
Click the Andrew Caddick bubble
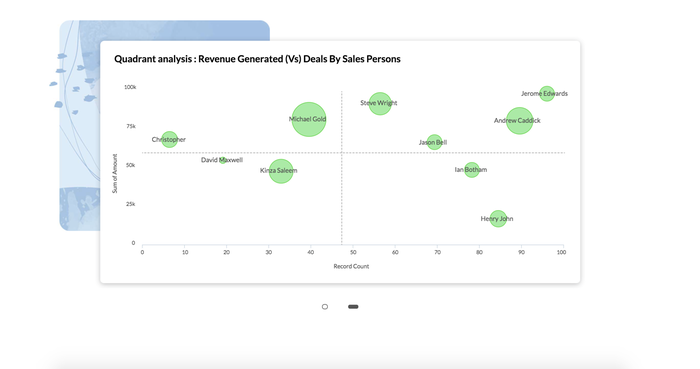(519, 120)
